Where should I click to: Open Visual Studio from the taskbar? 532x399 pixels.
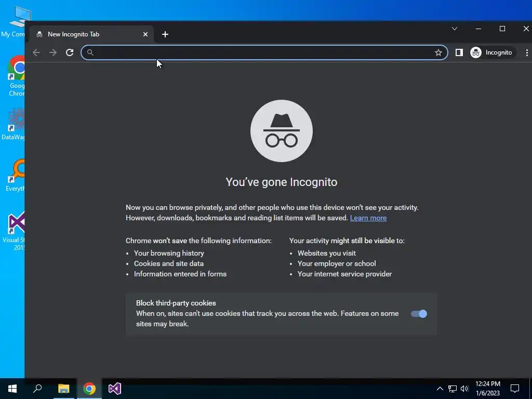(115, 389)
